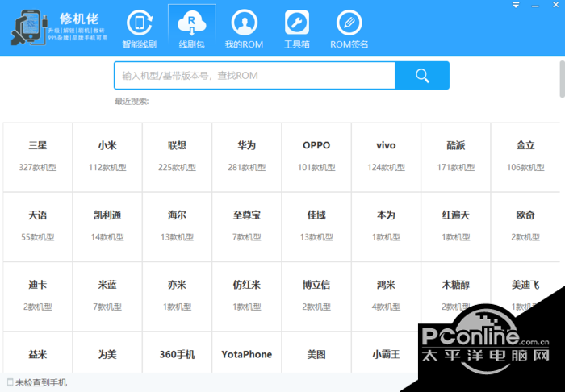Pick the 至尊宝 brand tile

(247, 227)
